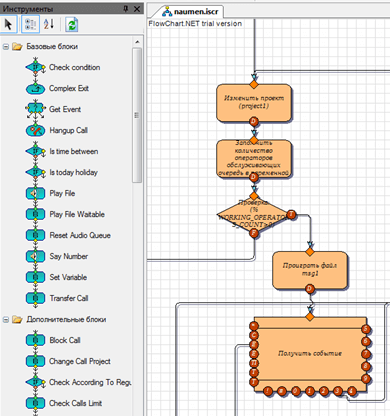Click the T output port of Проверка diamond
The height and width of the screenshot is (417, 390).
tap(291, 214)
